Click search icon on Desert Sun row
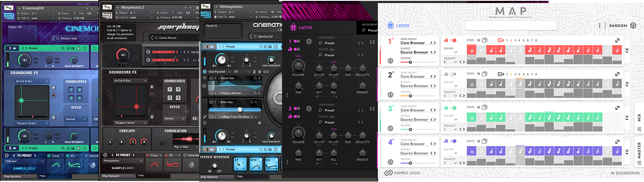 tap(255, 79)
